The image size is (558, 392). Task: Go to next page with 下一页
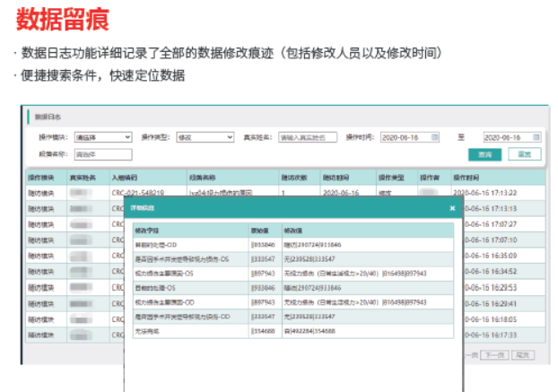coord(494,355)
